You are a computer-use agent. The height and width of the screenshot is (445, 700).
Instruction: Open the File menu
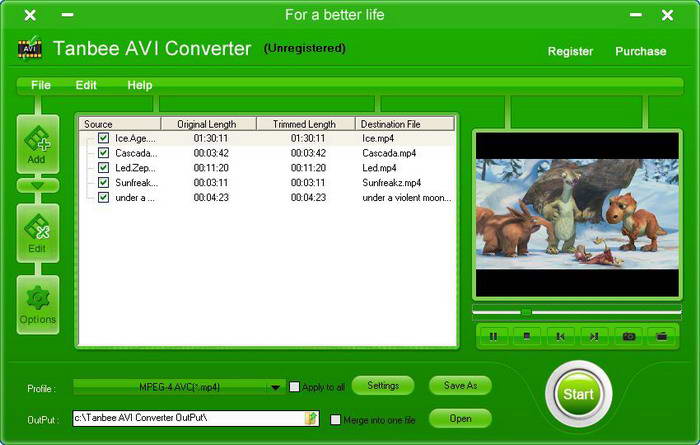pyautogui.click(x=41, y=85)
